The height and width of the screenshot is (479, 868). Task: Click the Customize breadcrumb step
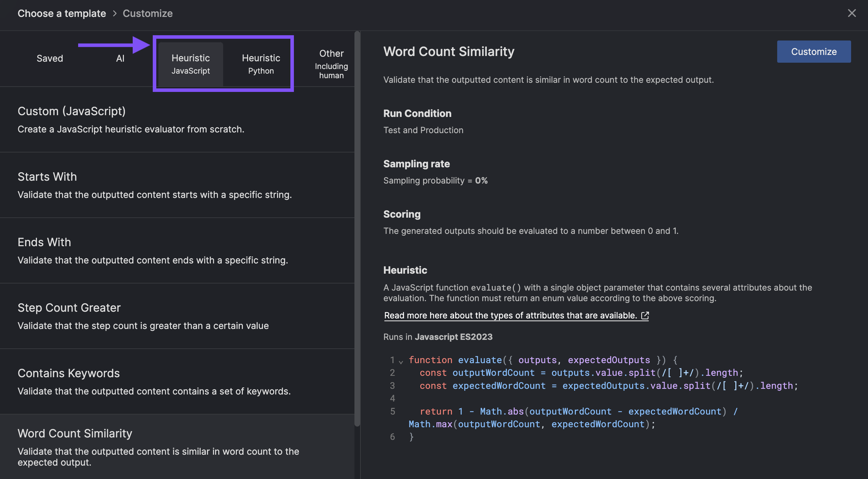pyautogui.click(x=147, y=13)
